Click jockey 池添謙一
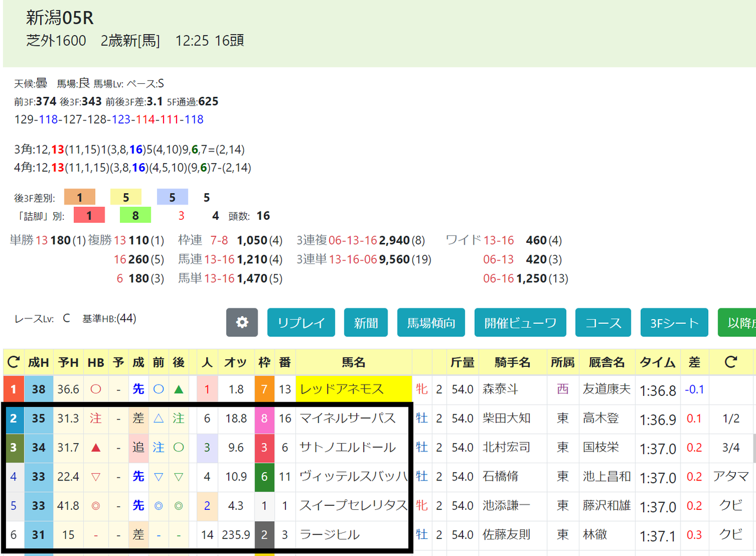 pyautogui.click(x=506, y=505)
